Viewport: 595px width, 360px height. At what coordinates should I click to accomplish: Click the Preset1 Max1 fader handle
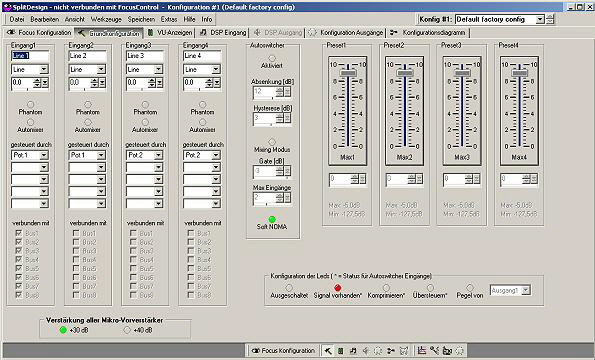pos(348,73)
